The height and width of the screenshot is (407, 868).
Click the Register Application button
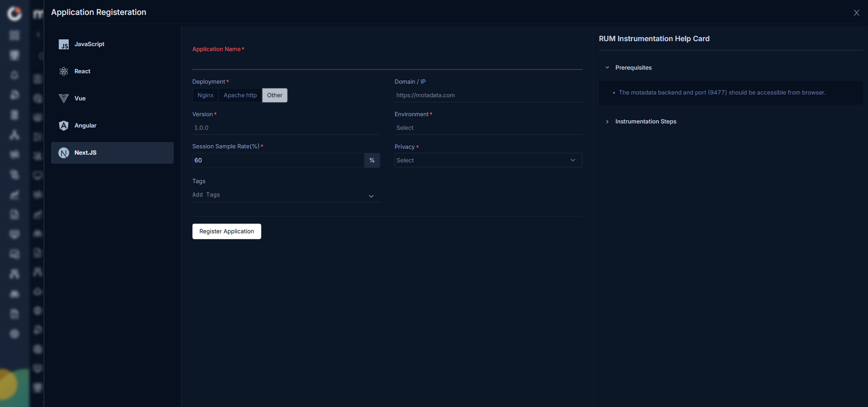[226, 232]
